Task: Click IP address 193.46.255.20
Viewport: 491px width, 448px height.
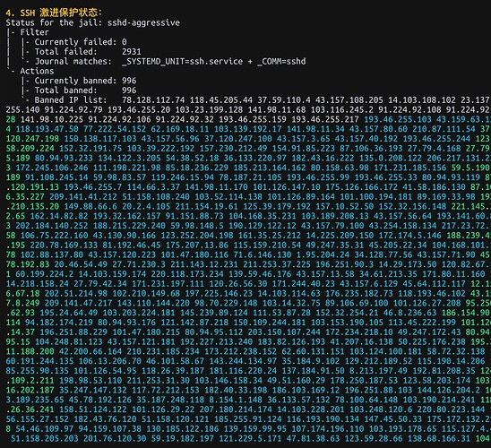Action: pyautogui.click(x=139, y=110)
